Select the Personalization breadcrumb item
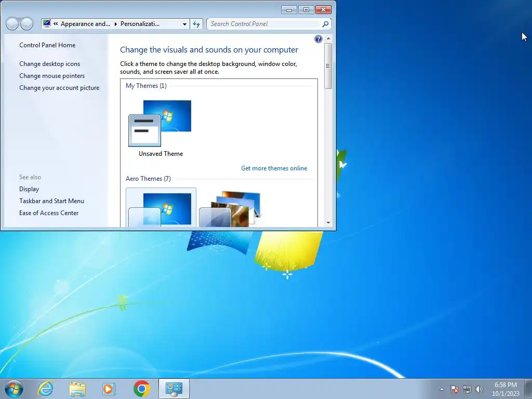This screenshot has height=399, width=532. [x=140, y=24]
